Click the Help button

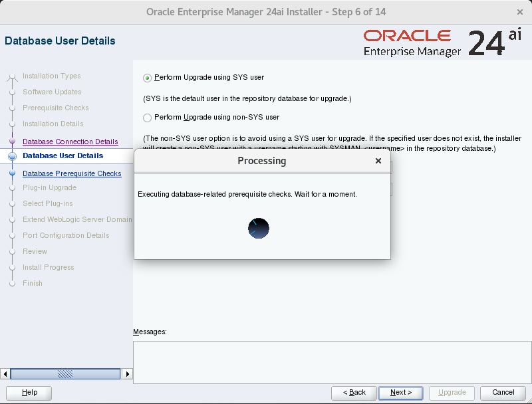[x=30, y=392]
